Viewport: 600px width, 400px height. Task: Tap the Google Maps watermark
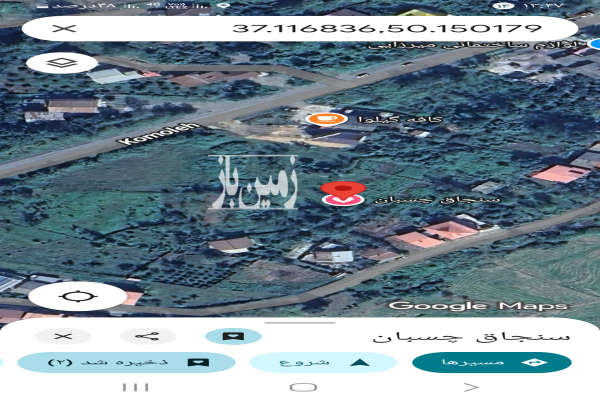[477, 305]
